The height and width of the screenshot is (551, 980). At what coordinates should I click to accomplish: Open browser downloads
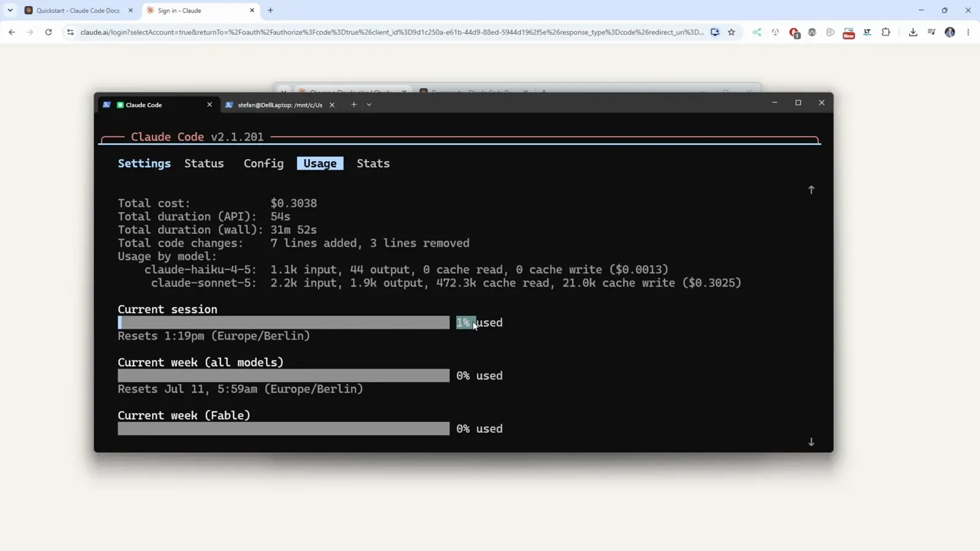pos(913,32)
